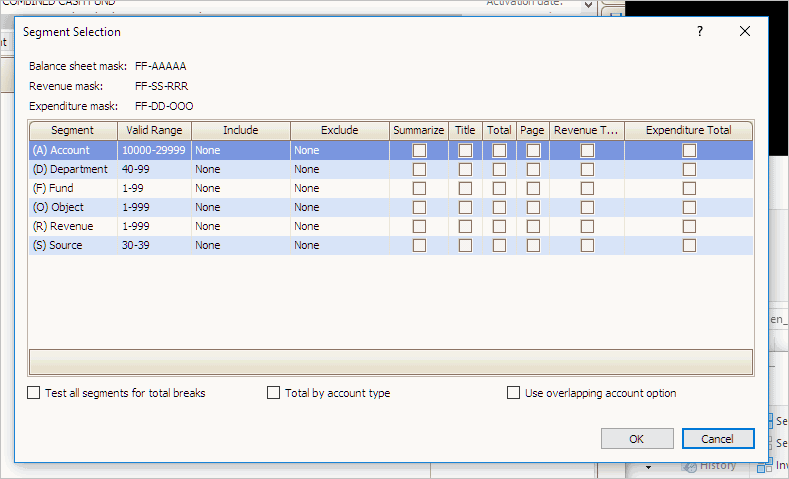Click OK to confirm segment selection

pyautogui.click(x=637, y=439)
